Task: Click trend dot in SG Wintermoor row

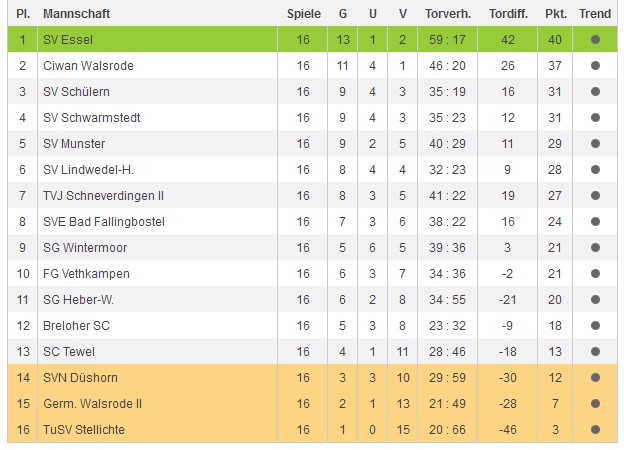Action: [x=595, y=248]
